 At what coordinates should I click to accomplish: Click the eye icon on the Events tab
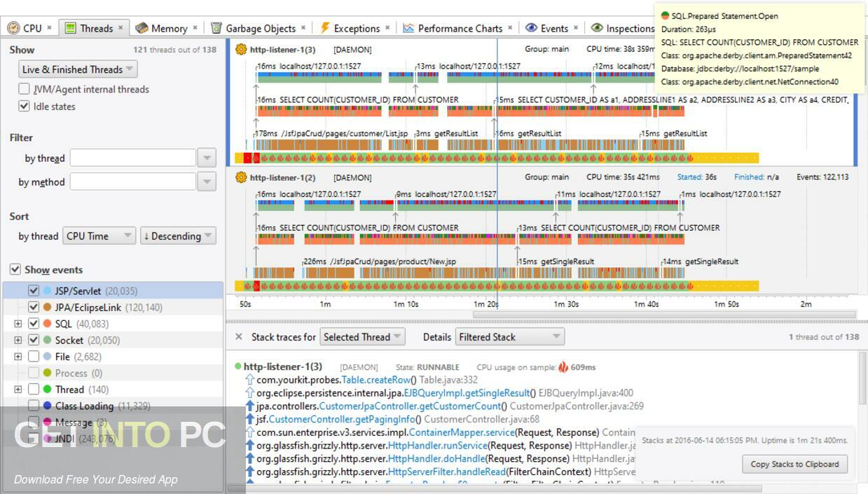(531, 27)
